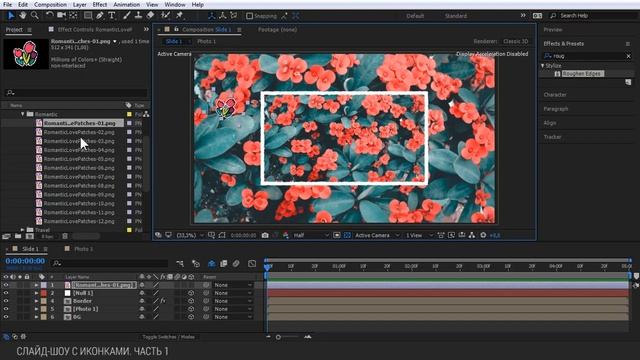This screenshot has width=640, height=360.
Task: Select the Eraser tool
Action: [150, 16]
